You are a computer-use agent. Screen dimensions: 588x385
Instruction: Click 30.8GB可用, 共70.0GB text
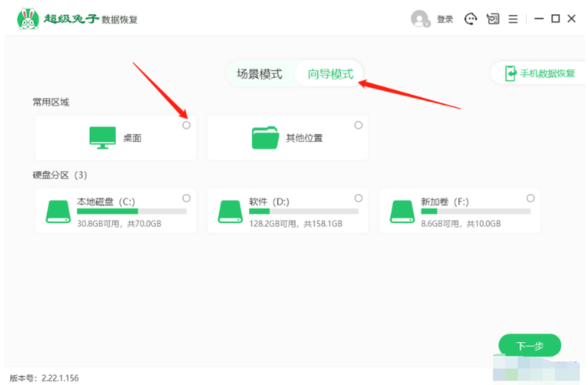[119, 223]
